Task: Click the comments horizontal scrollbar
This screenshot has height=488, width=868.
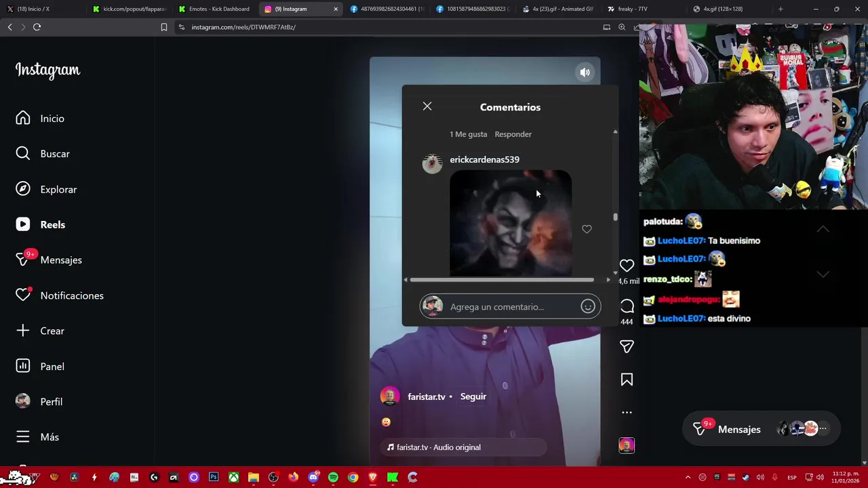Action: 502,280
